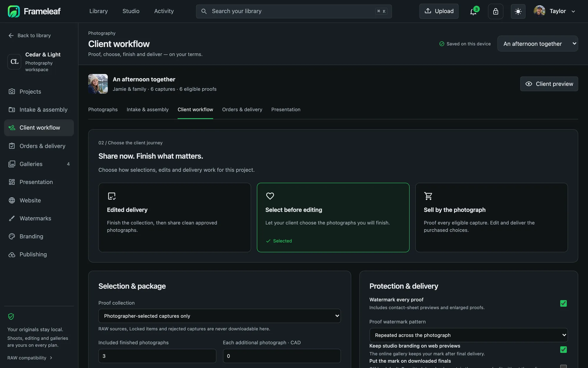Open Projects in the sidebar
The height and width of the screenshot is (368, 588).
coord(39,92)
